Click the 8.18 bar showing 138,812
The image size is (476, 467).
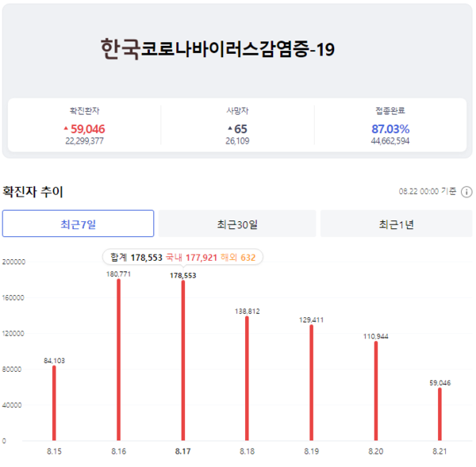(247, 378)
